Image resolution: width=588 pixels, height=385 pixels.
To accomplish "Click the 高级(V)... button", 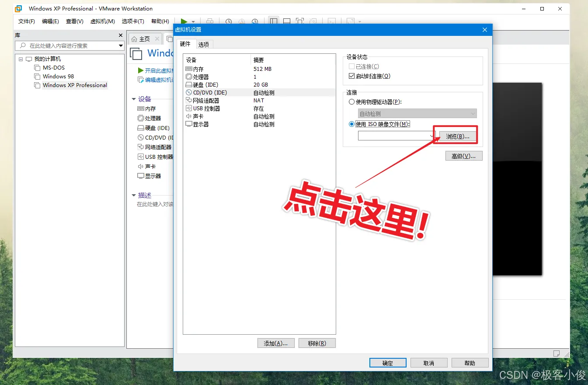I will click(x=464, y=156).
